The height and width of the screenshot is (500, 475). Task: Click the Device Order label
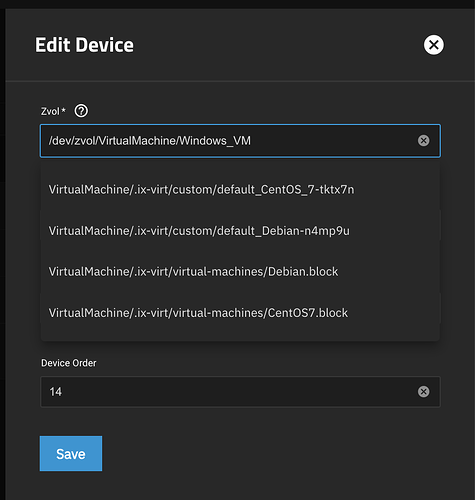tap(69, 363)
